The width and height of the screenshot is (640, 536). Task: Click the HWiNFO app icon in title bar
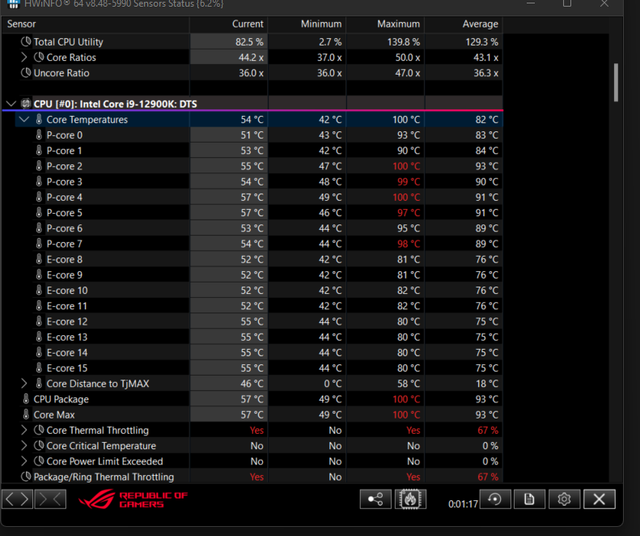[x=13, y=4]
